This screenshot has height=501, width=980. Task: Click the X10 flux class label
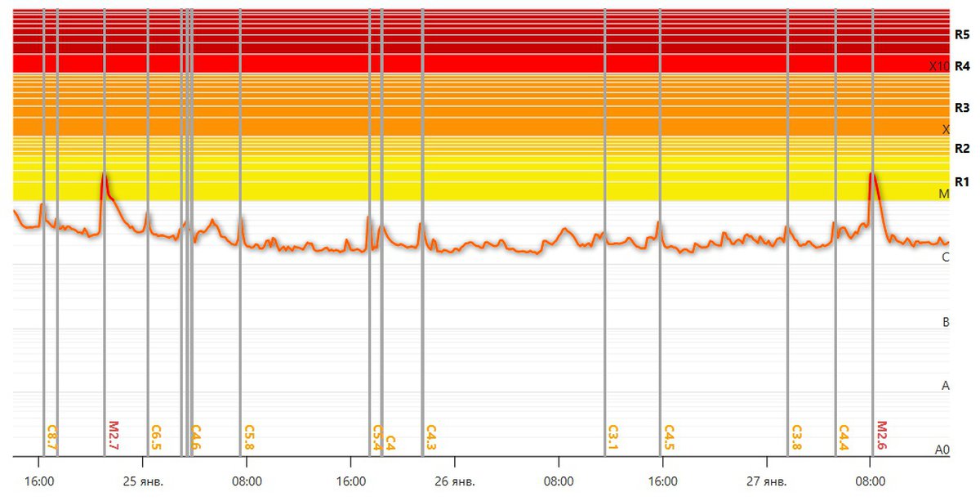[938, 66]
